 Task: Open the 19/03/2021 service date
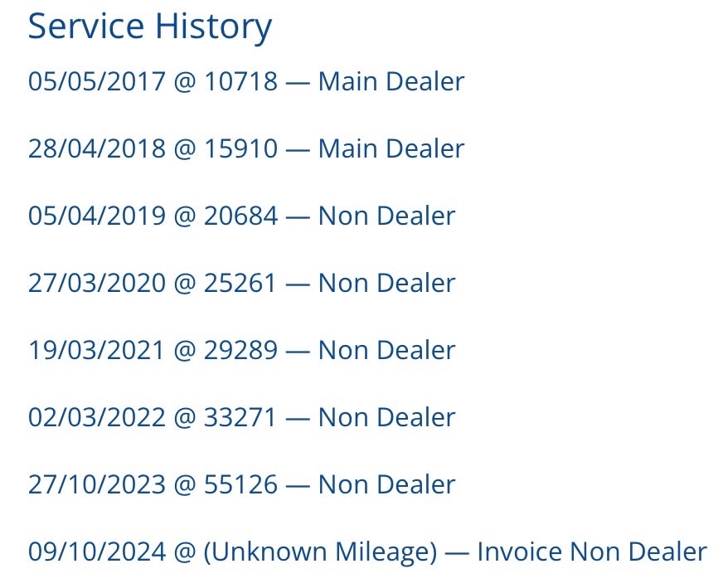point(96,351)
